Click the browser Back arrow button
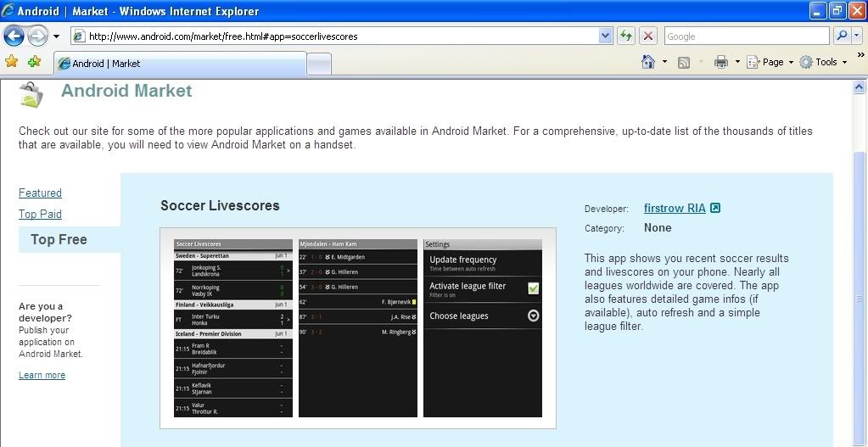868x447 pixels. point(14,36)
